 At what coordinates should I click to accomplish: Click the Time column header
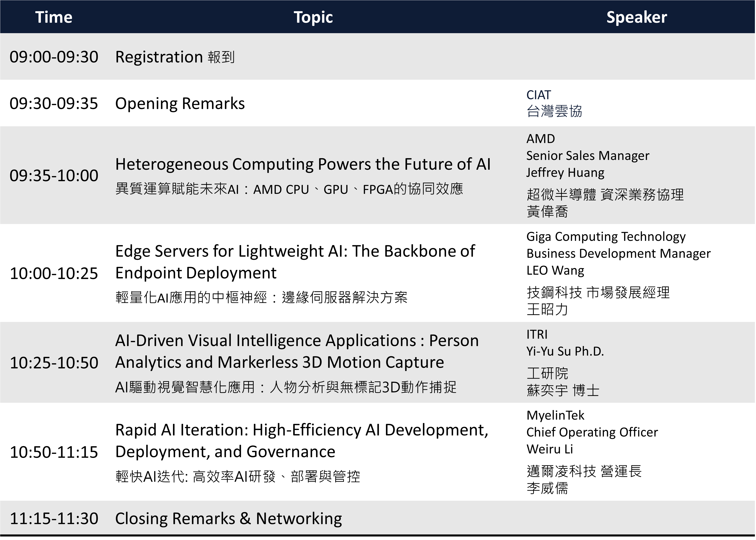[x=54, y=17]
